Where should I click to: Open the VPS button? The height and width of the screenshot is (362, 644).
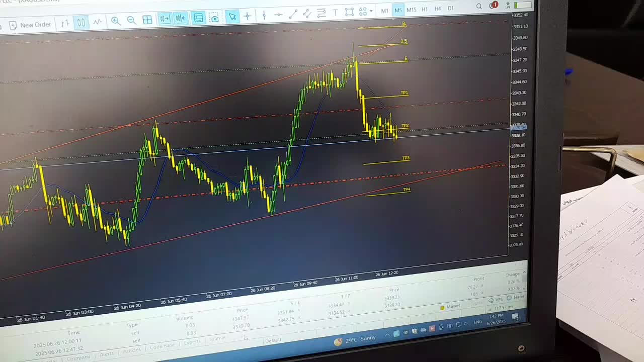(496, 300)
